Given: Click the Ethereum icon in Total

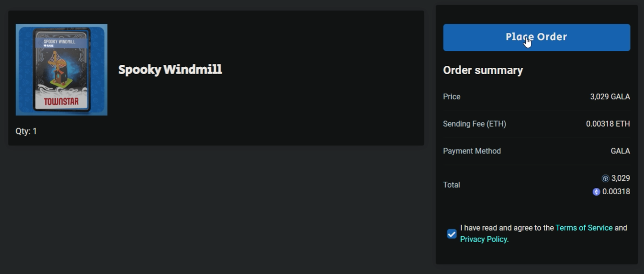Looking at the screenshot, I should pyautogui.click(x=596, y=192).
